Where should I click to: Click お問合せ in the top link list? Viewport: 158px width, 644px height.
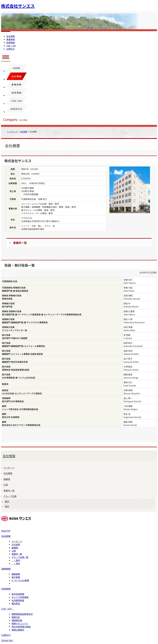(11, 49)
